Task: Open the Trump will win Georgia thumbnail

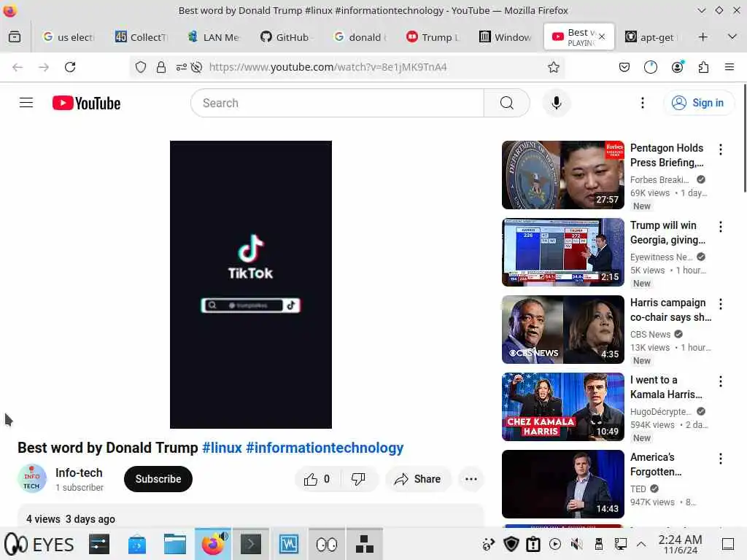Action: (562, 252)
